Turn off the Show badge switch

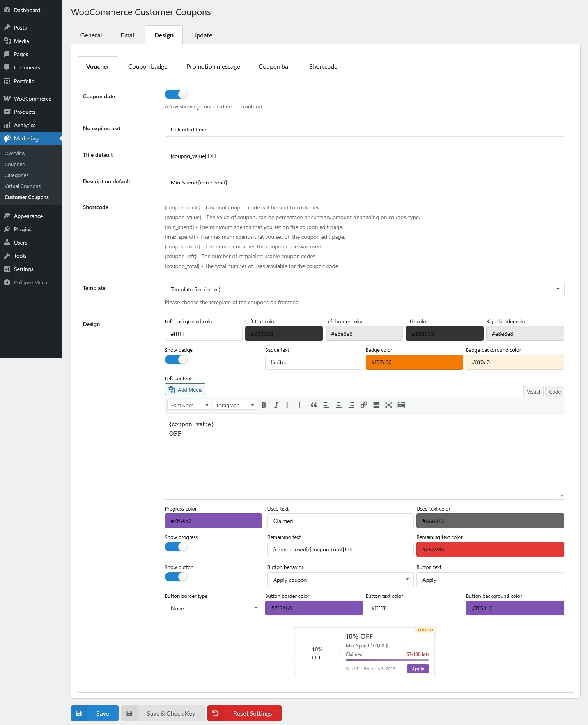tap(176, 360)
